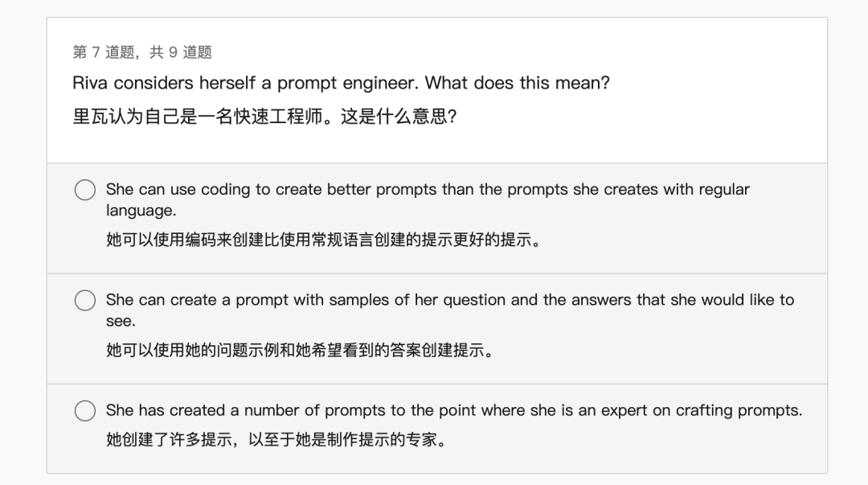
Task: Pick the radio button for the expert answer
Action: pos(85,410)
